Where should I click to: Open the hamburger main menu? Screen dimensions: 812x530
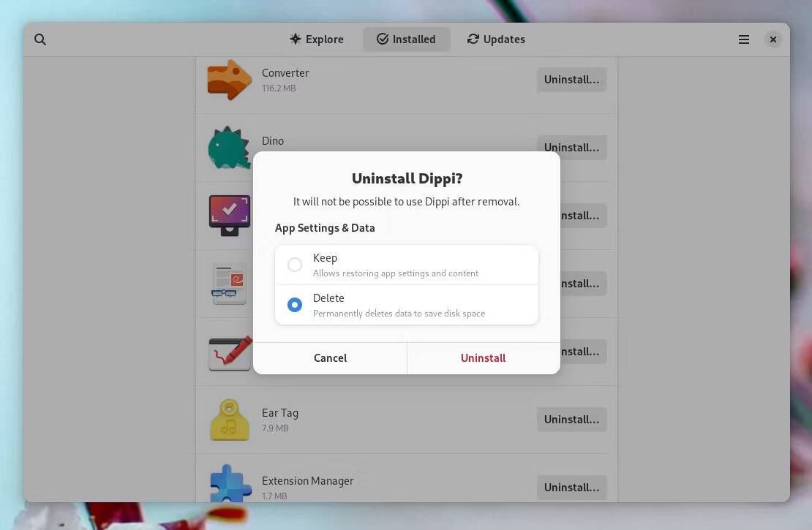[744, 39]
